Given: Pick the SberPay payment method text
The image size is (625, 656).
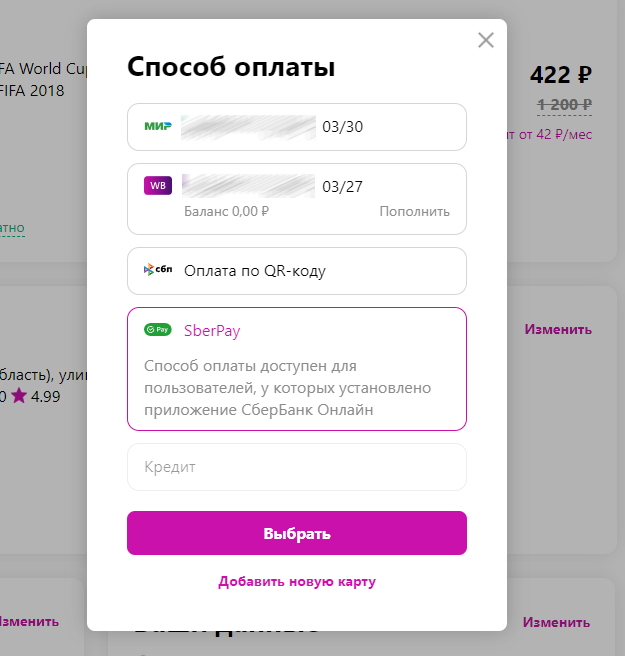Looking at the screenshot, I should [x=212, y=331].
